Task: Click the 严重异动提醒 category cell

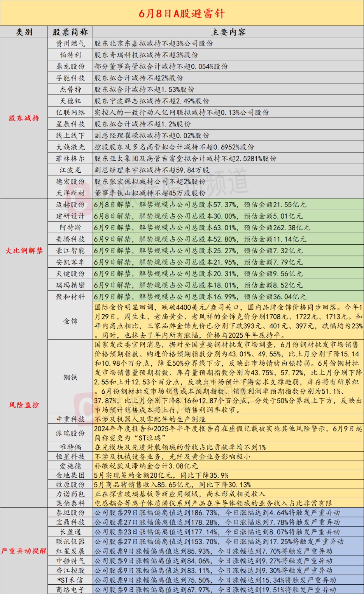Action: point(24,551)
